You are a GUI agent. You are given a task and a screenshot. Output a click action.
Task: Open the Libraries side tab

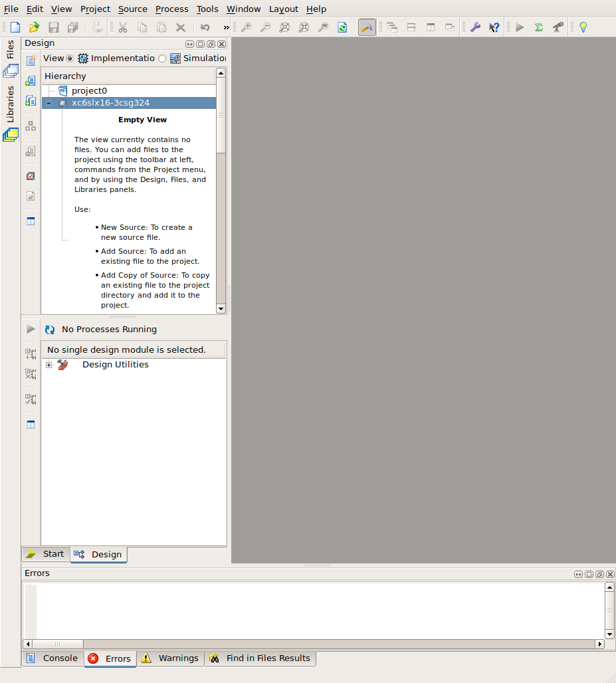[x=10, y=113]
